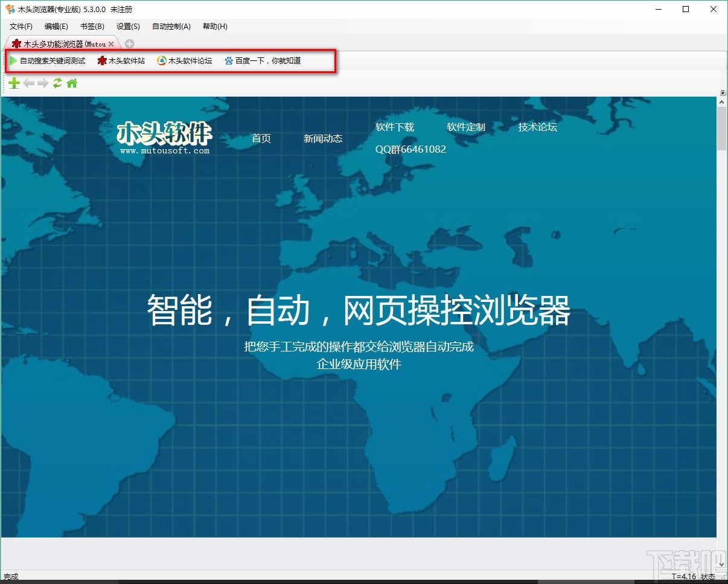The height and width of the screenshot is (584, 728).
Task: Open the 设置(S) menu
Action: pyautogui.click(x=128, y=27)
